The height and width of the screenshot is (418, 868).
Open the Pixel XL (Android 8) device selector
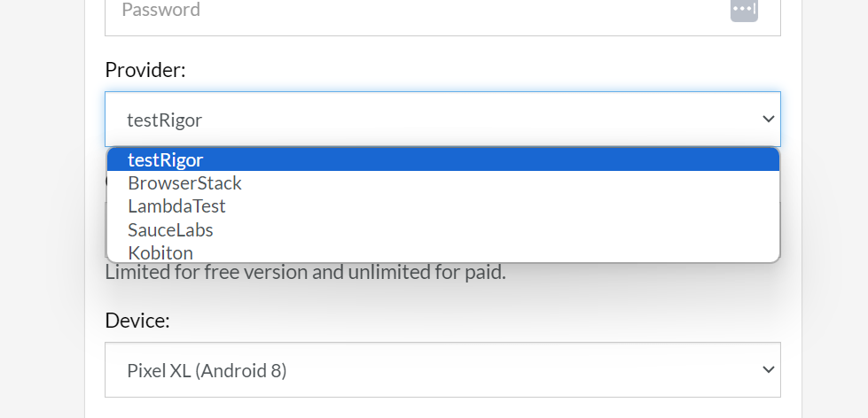coord(442,370)
